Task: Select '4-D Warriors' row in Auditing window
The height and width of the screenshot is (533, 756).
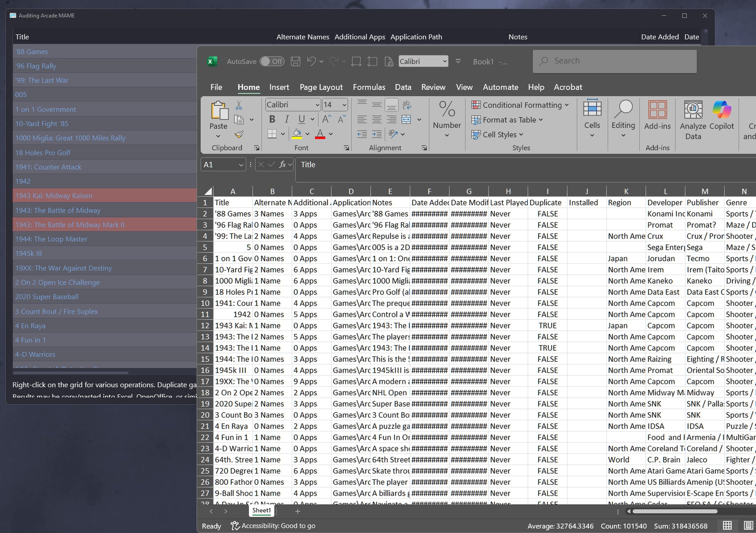Action: [x=105, y=354]
